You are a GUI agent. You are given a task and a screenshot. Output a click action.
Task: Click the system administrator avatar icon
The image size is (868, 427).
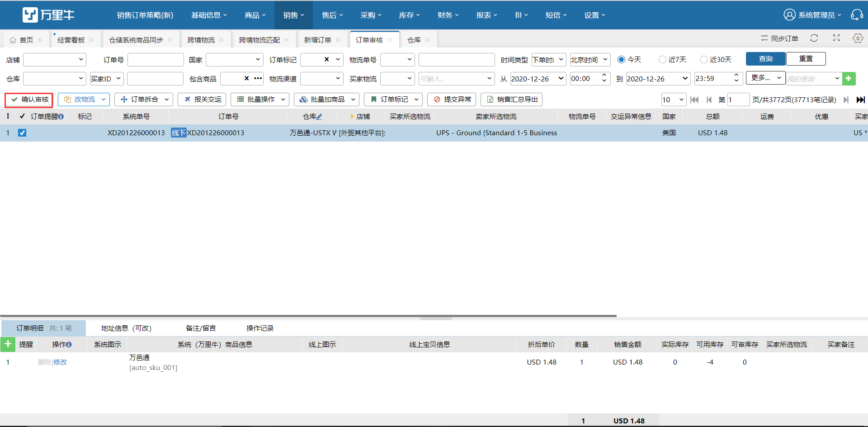(789, 15)
